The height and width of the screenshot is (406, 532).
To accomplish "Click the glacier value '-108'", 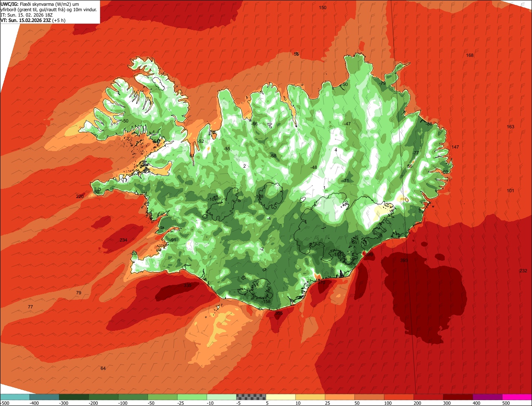I will [259, 196].
